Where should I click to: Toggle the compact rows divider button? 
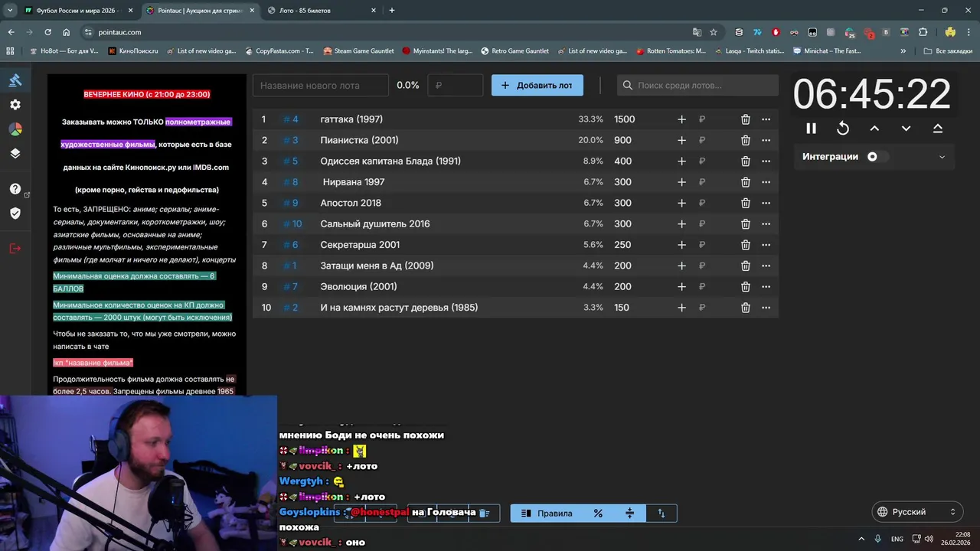click(629, 514)
